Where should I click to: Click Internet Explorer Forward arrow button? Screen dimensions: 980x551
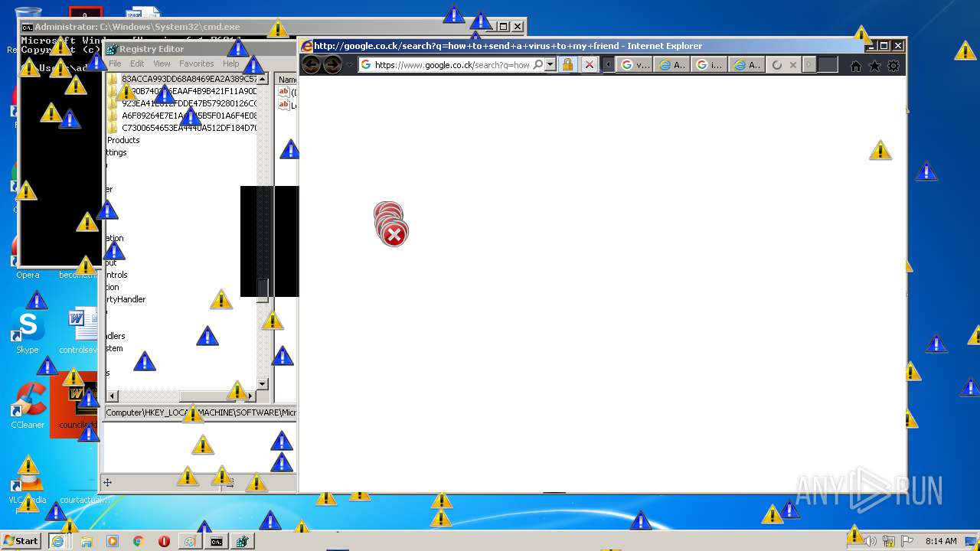[332, 65]
